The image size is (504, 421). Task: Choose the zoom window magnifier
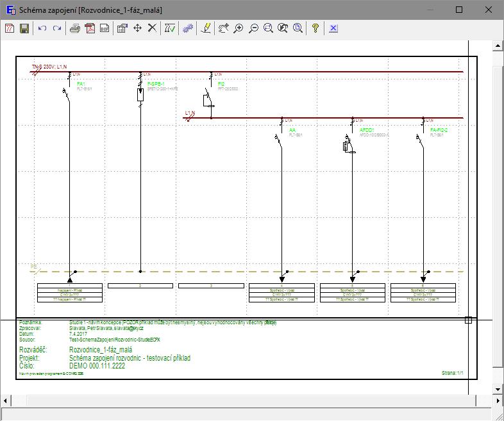(268, 28)
